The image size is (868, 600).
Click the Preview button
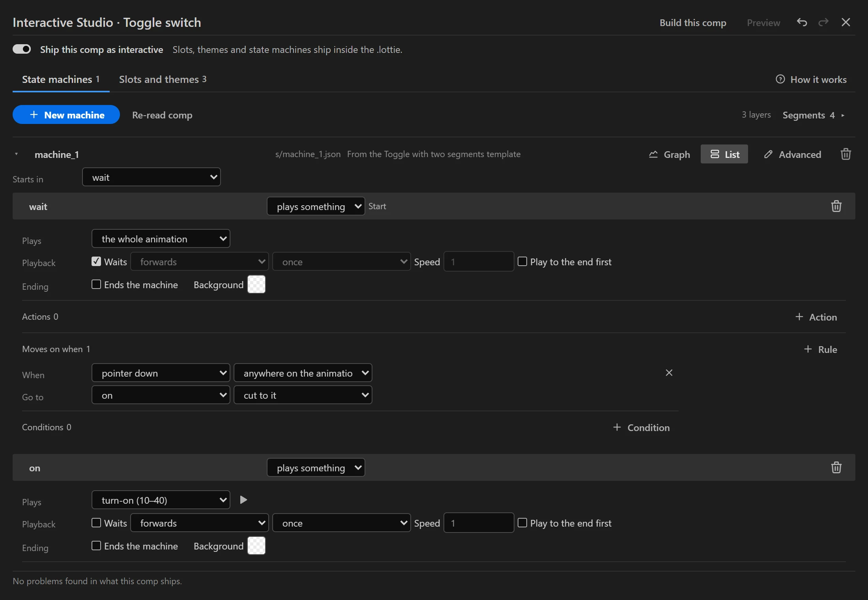tap(763, 22)
